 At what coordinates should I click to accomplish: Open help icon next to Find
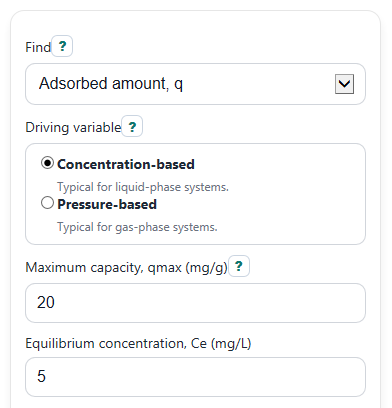[x=62, y=46]
